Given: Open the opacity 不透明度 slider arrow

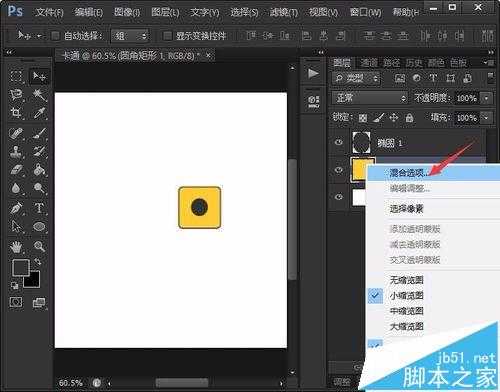Looking at the screenshot, I should [487, 98].
